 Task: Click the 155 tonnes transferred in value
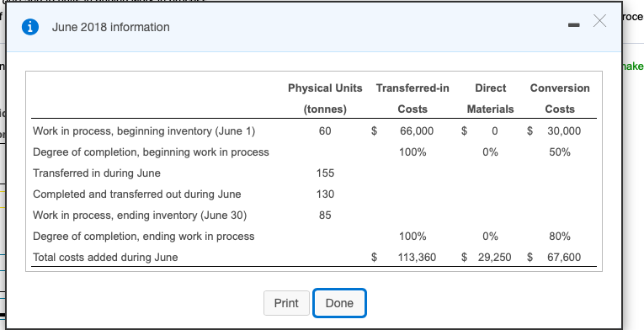coord(325,173)
